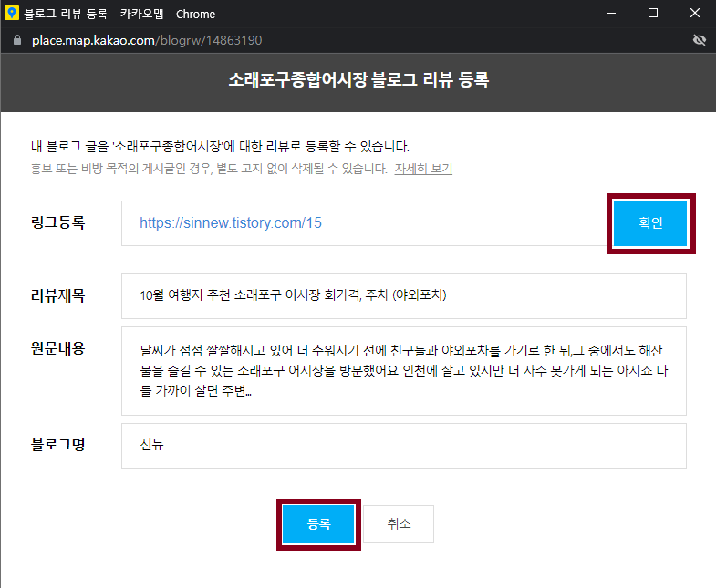Click the address bar URL place.map.kakao.com
This screenshot has width=716, height=588.
[x=147, y=40]
